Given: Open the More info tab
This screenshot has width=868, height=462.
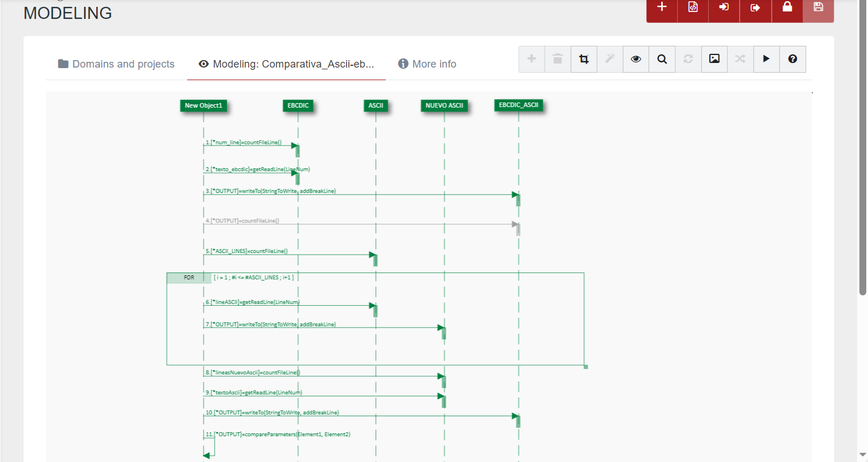Looking at the screenshot, I should (427, 64).
